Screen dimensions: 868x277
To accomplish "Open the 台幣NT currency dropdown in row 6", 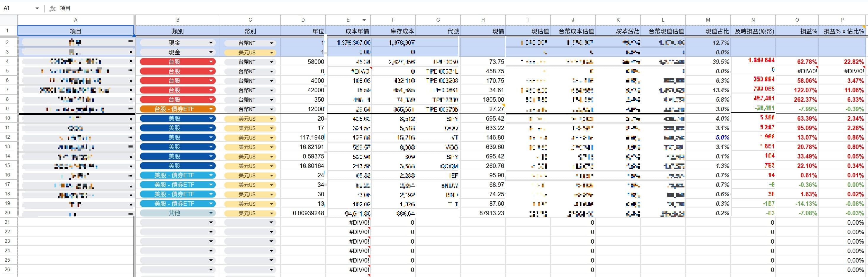I will 271,81.
